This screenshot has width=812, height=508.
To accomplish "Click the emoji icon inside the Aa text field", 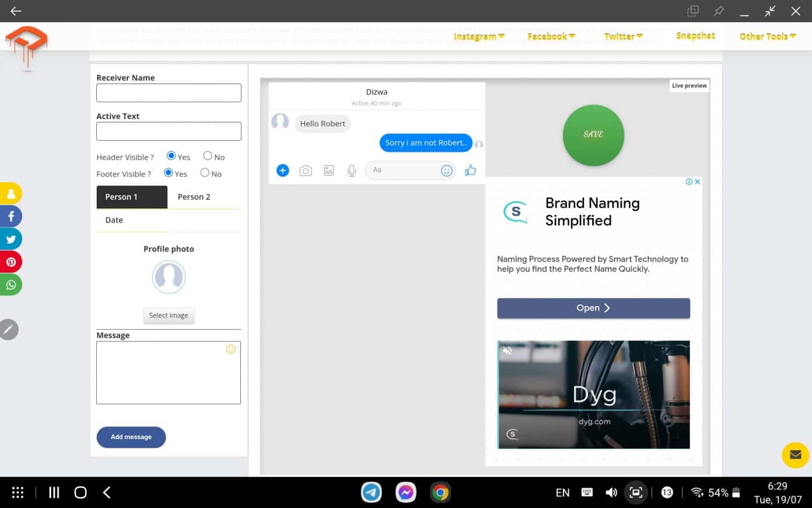I will 446,170.
